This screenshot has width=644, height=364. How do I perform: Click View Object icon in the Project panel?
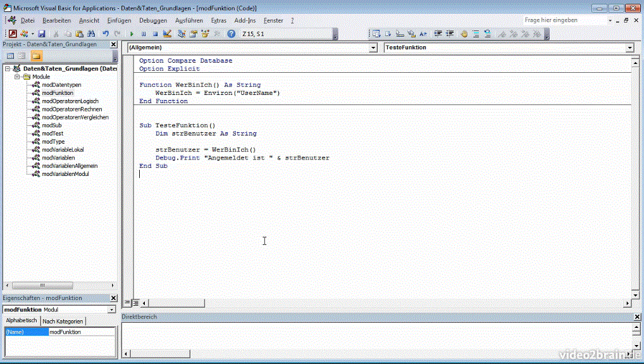22,56
